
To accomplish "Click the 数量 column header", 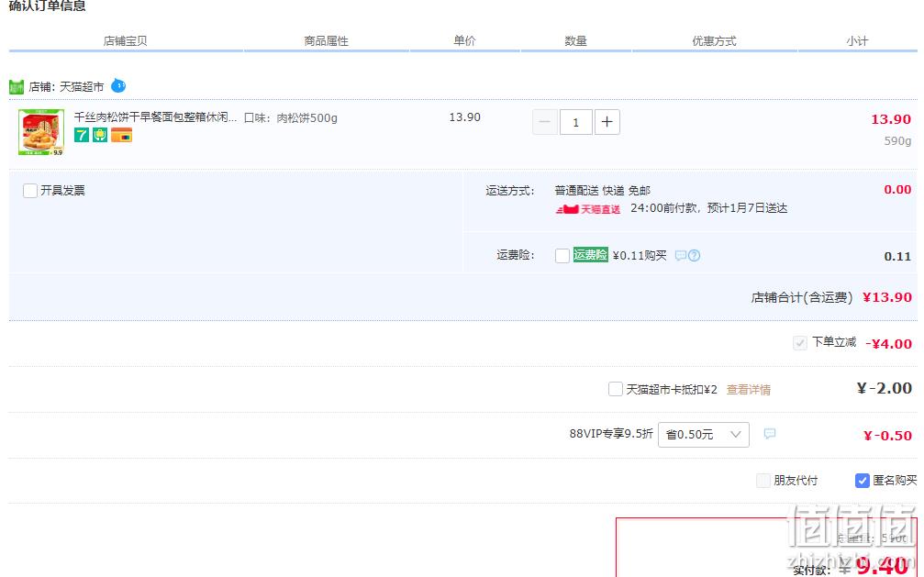I will pyautogui.click(x=575, y=40).
